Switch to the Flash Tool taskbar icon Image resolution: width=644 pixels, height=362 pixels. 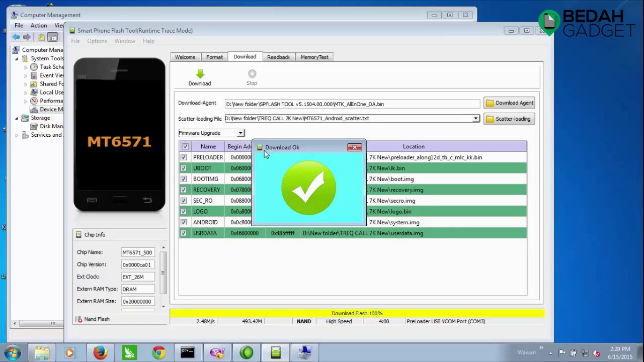(x=276, y=352)
